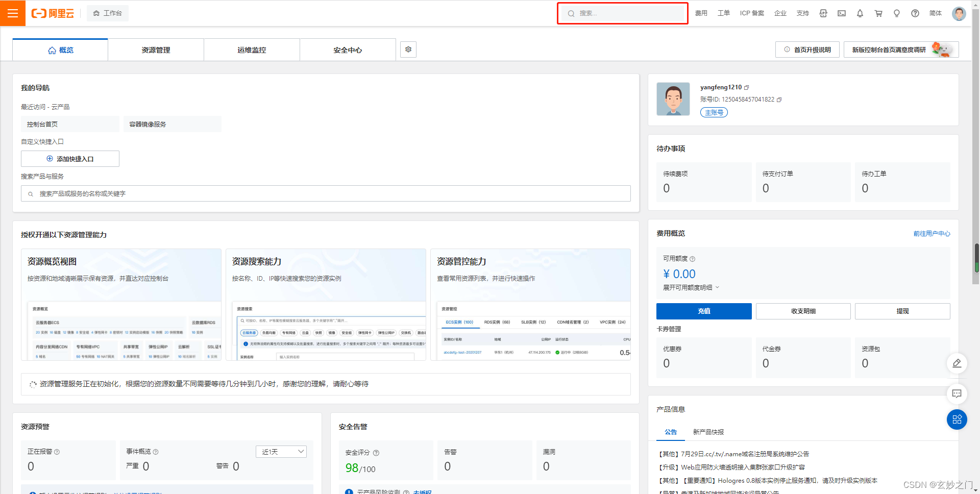This screenshot has height=494, width=980.
Task: Open Web应用防火墙 升级 announcement
Action: (x=731, y=467)
